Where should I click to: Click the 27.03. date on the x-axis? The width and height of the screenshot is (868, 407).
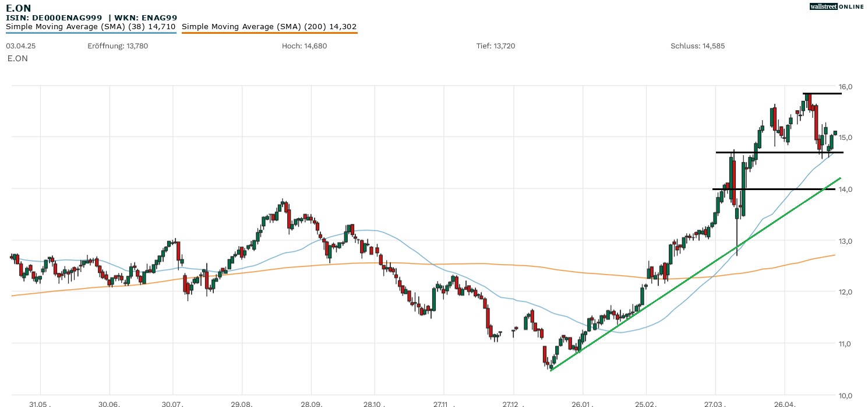tap(715, 404)
